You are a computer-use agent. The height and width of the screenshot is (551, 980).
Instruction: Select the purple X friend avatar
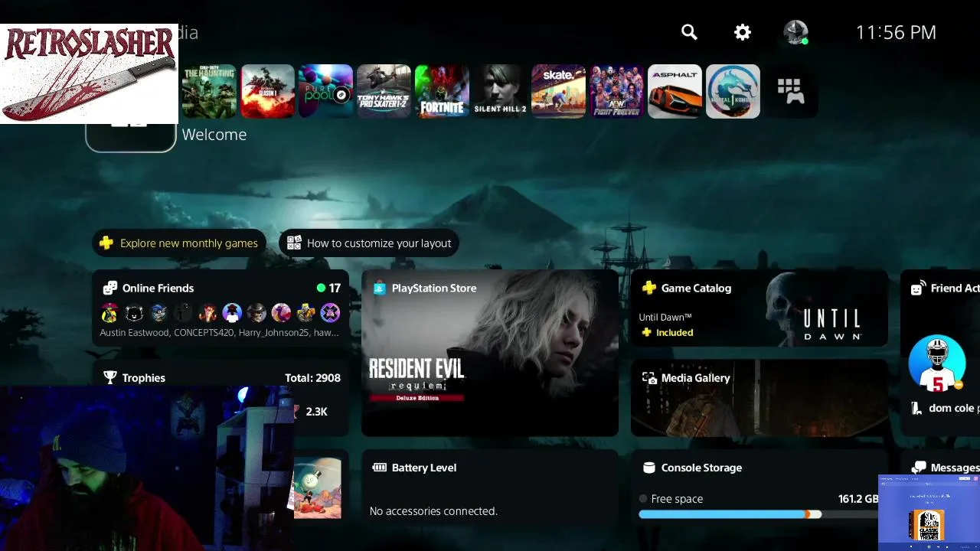click(330, 312)
